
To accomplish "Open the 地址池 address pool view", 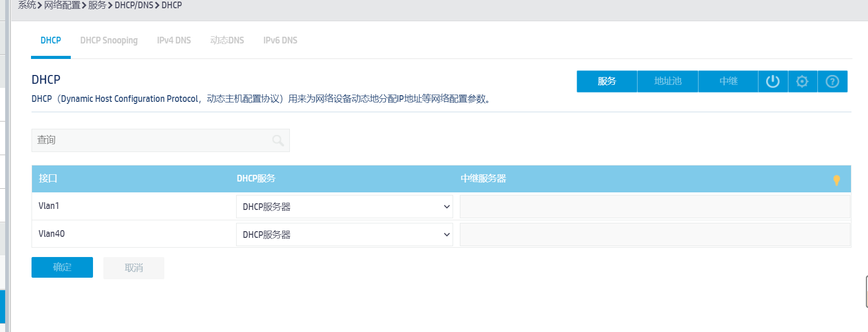I will click(668, 82).
